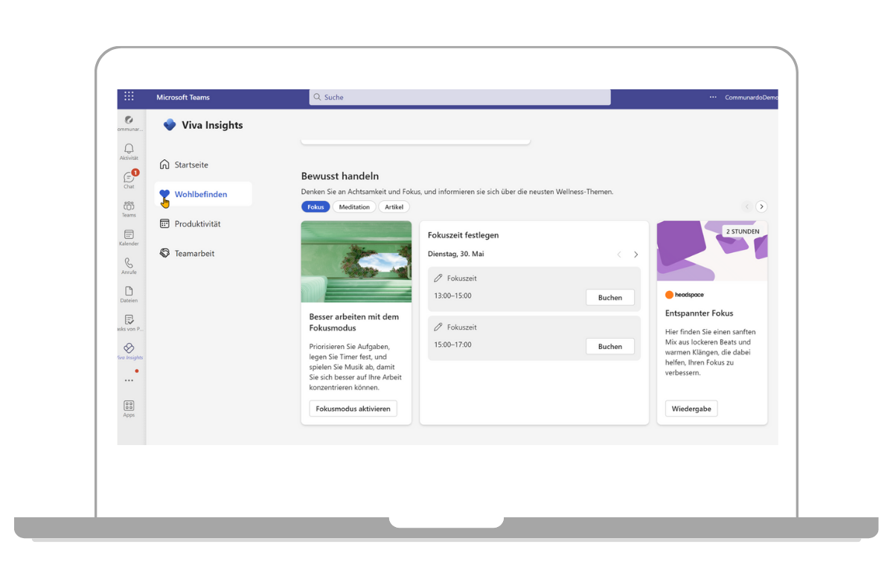
Task: Open Kalender in the left rail
Action: click(129, 237)
